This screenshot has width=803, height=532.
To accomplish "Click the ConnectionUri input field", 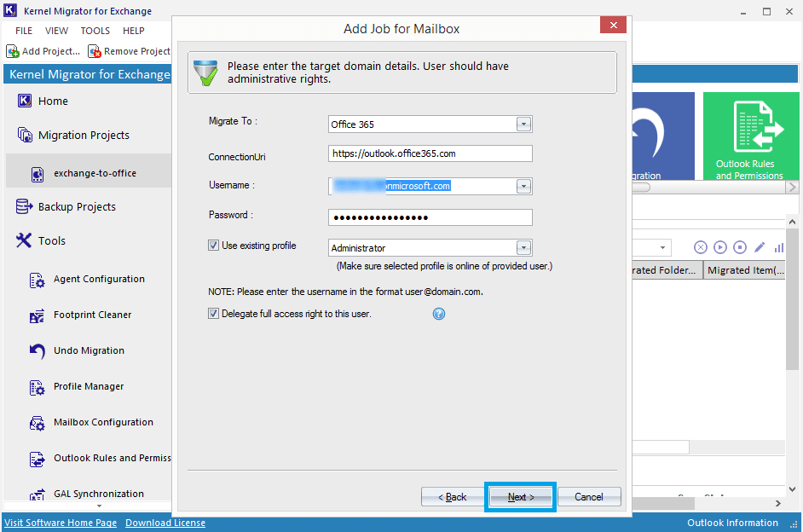I will click(430, 153).
